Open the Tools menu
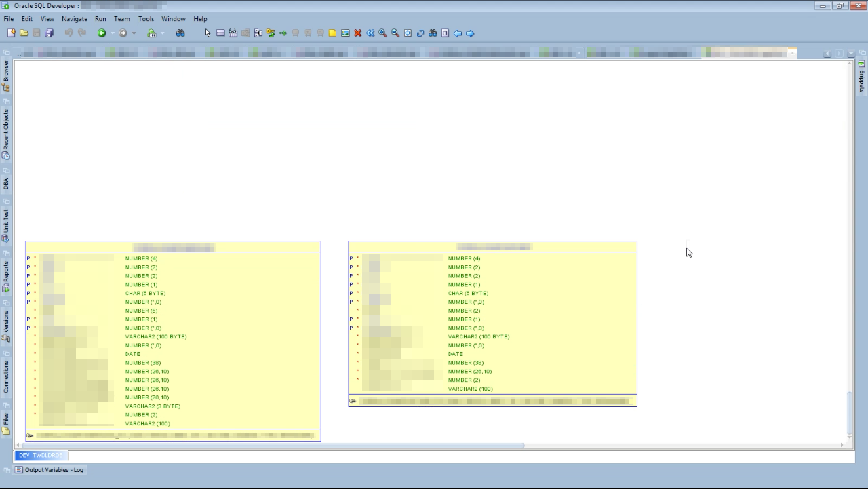The image size is (868, 489). (146, 19)
